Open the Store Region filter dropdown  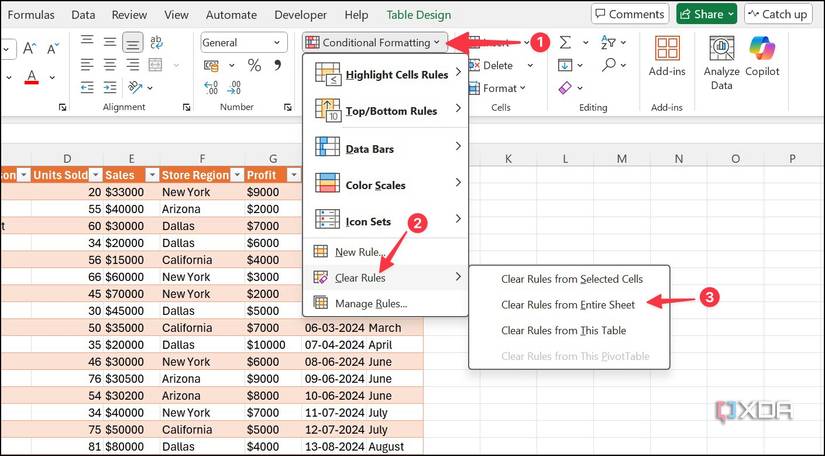pyautogui.click(x=237, y=175)
